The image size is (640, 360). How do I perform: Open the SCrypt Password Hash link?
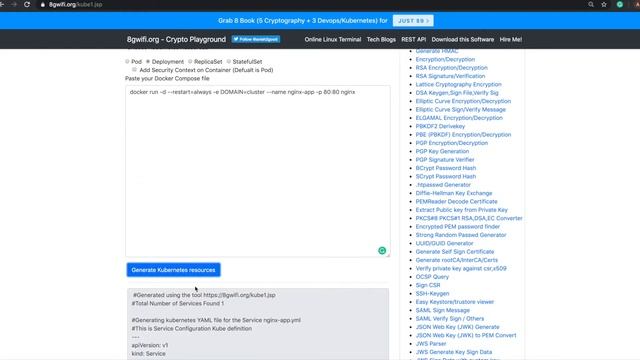(x=446, y=176)
